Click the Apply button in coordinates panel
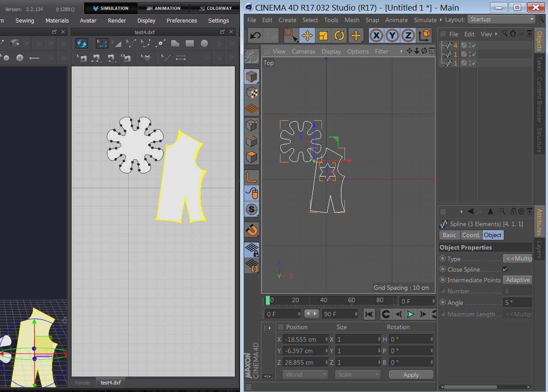Viewport: 548px width, 392px height. point(411,375)
